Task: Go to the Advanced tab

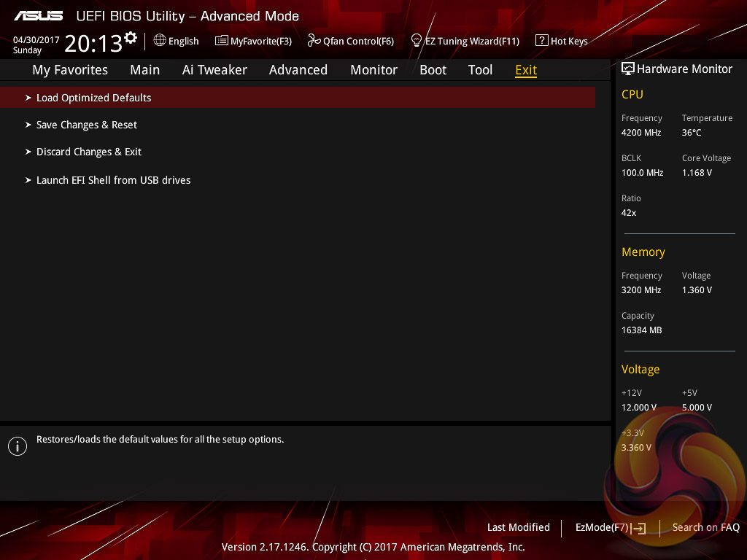Action: (x=298, y=70)
